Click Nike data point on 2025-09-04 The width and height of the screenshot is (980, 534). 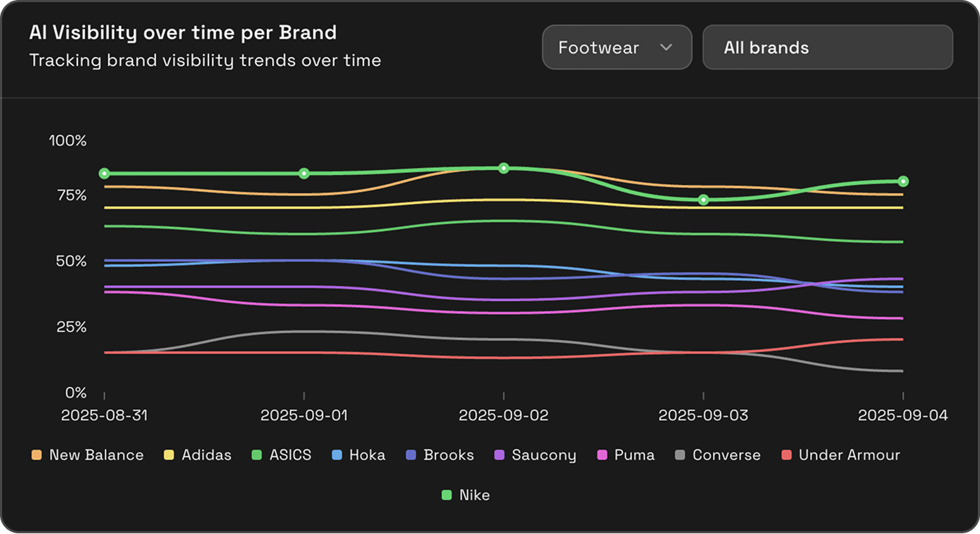pos(903,181)
